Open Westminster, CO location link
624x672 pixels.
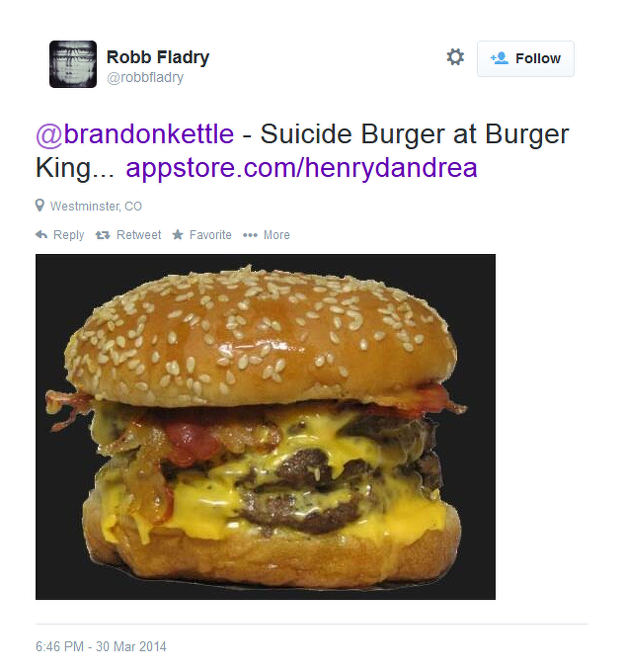tap(96, 206)
